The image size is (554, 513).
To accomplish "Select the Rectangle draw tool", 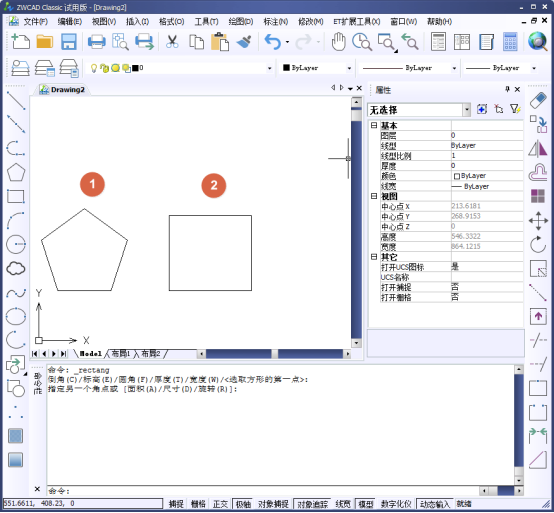I will click(16, 196).
